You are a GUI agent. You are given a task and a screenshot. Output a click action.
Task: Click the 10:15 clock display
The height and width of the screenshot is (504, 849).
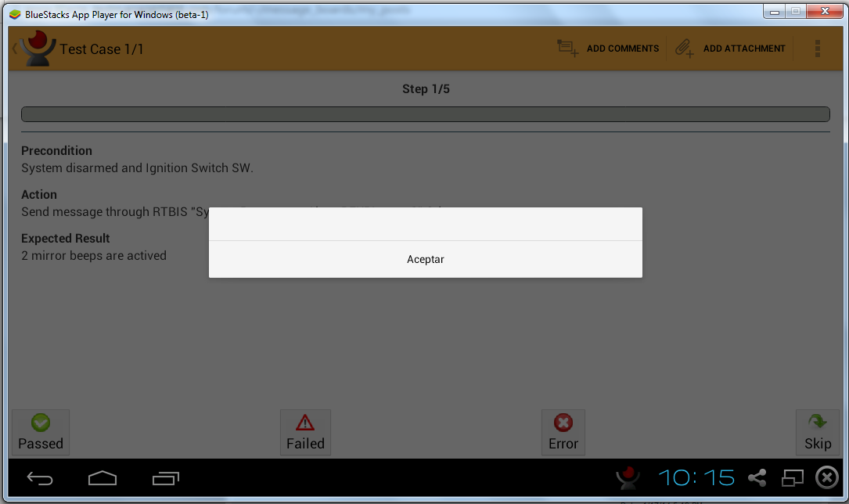pos(696,477)
